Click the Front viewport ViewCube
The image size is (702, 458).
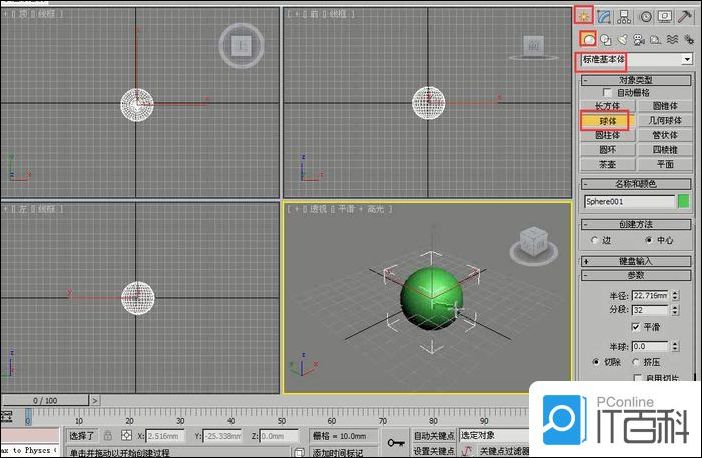click(x=533, y=47)
